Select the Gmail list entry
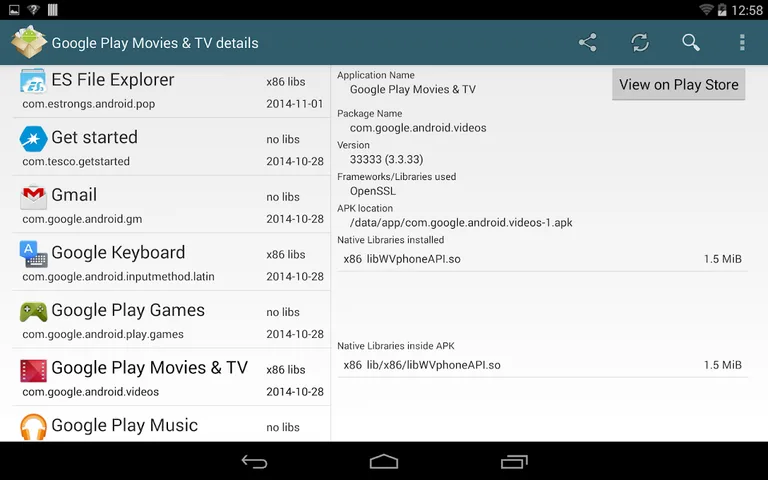 click(171, 204)
